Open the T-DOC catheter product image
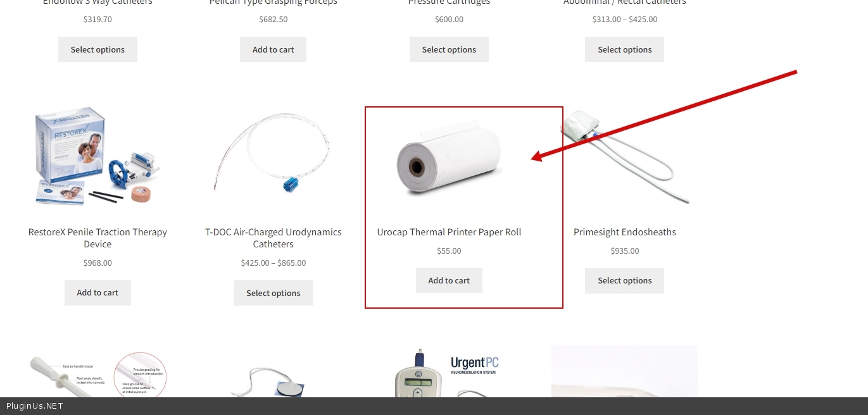The image size is (868, 415). click(273, 156)
